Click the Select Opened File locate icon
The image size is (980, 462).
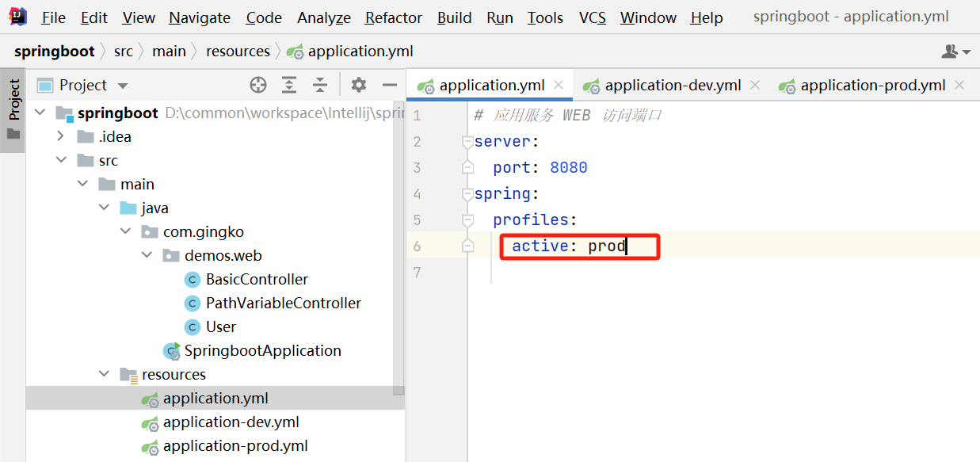[258, 85]
